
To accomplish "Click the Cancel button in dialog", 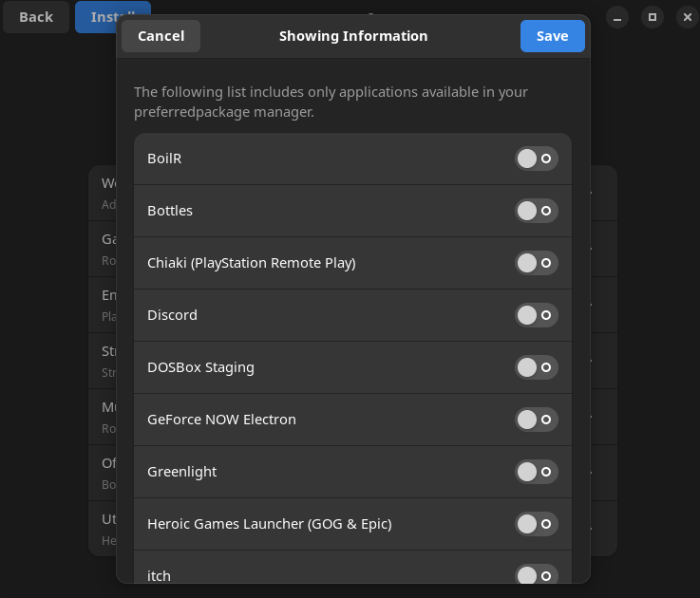I will click(x=161, y=36).
